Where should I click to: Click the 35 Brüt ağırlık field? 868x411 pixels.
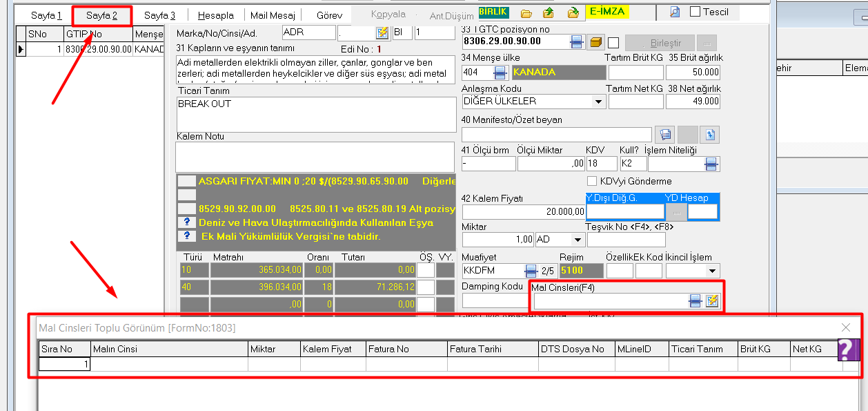[693, 72]
